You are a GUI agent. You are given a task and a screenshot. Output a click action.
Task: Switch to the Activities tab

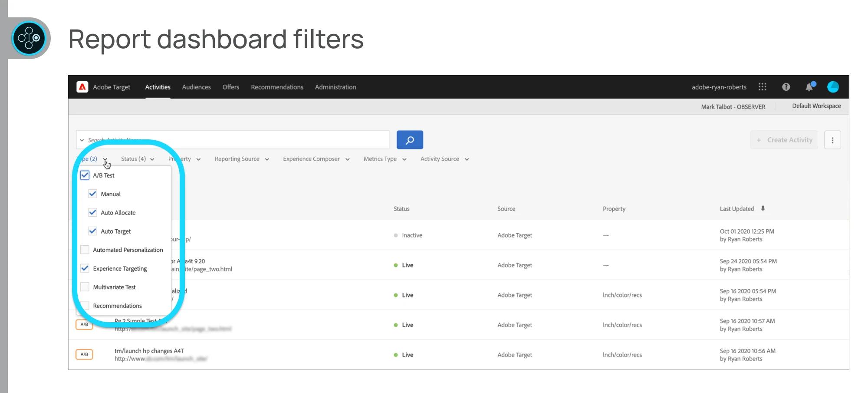click(158, 87)
